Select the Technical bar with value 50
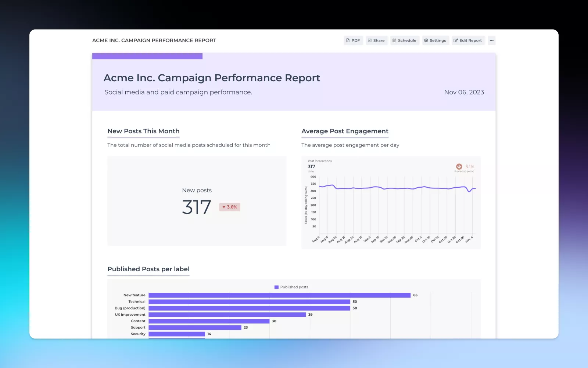Screen dimensions: 588x368 [249, 302]
